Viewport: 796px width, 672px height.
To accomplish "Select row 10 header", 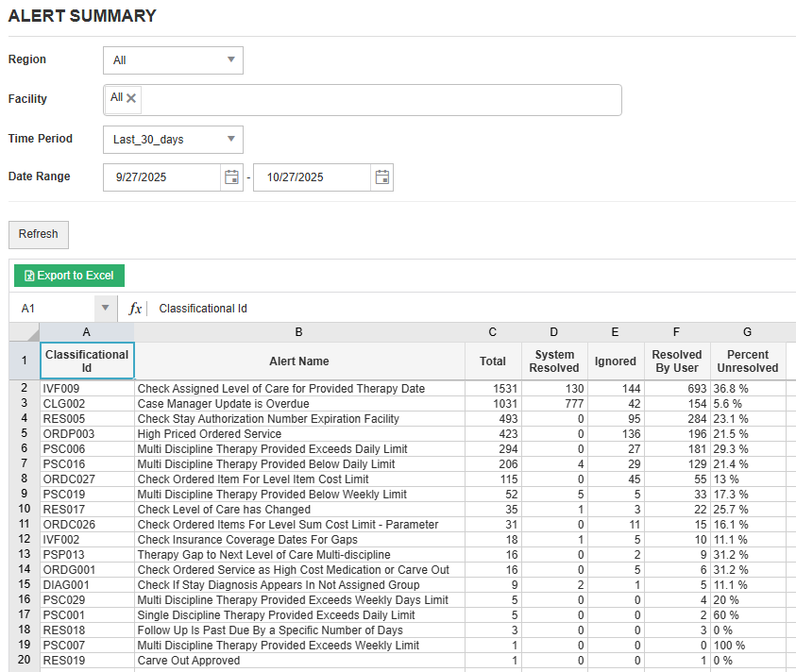I will point(25,509).
